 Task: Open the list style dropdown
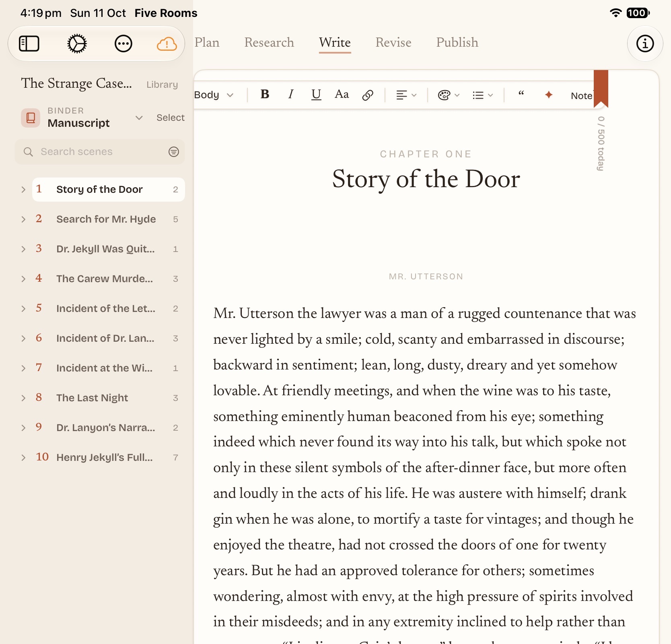click(x=483, y=95)
